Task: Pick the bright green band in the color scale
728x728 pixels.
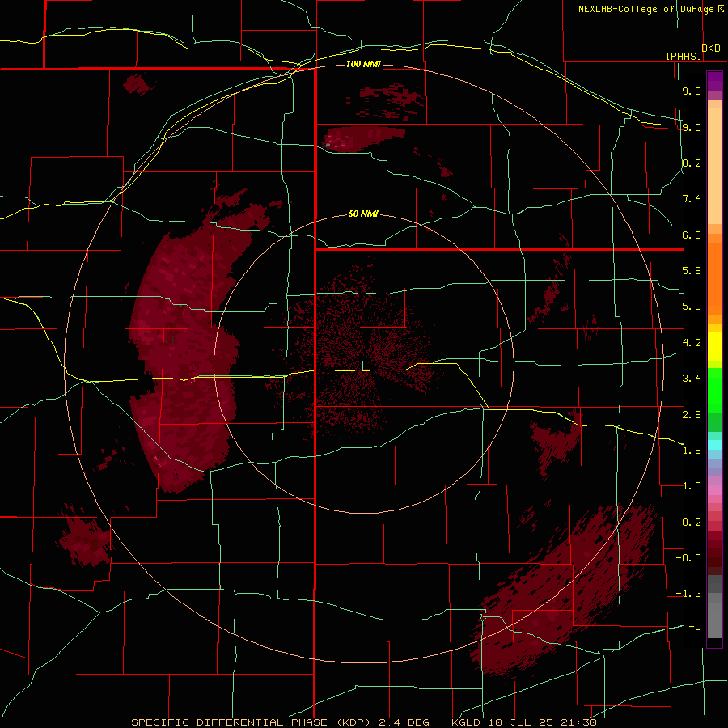Action: 714,390
